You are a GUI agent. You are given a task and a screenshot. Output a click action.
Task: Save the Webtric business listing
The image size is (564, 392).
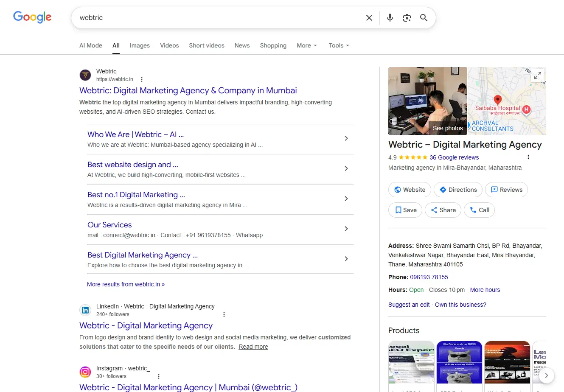[405, 210]
